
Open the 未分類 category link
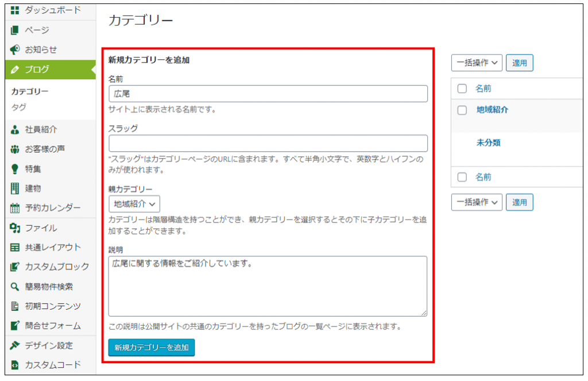[488, 143]
